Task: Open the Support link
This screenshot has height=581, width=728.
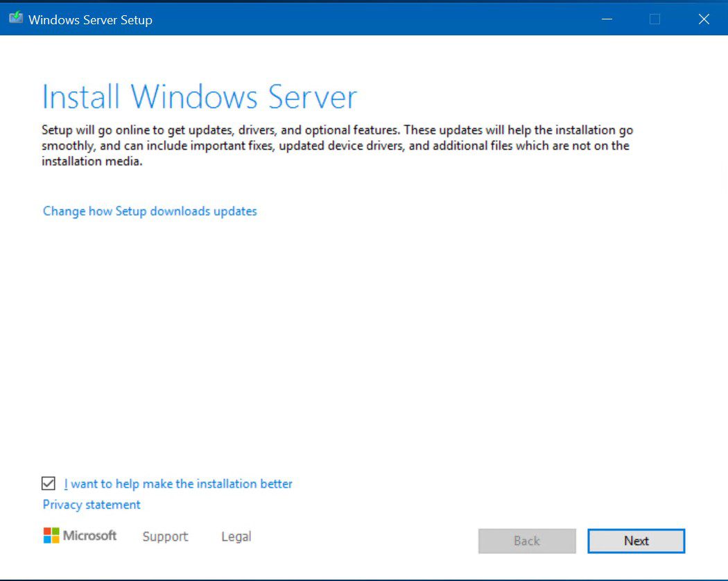Action: pyautogui.click(x=165, y=537)
